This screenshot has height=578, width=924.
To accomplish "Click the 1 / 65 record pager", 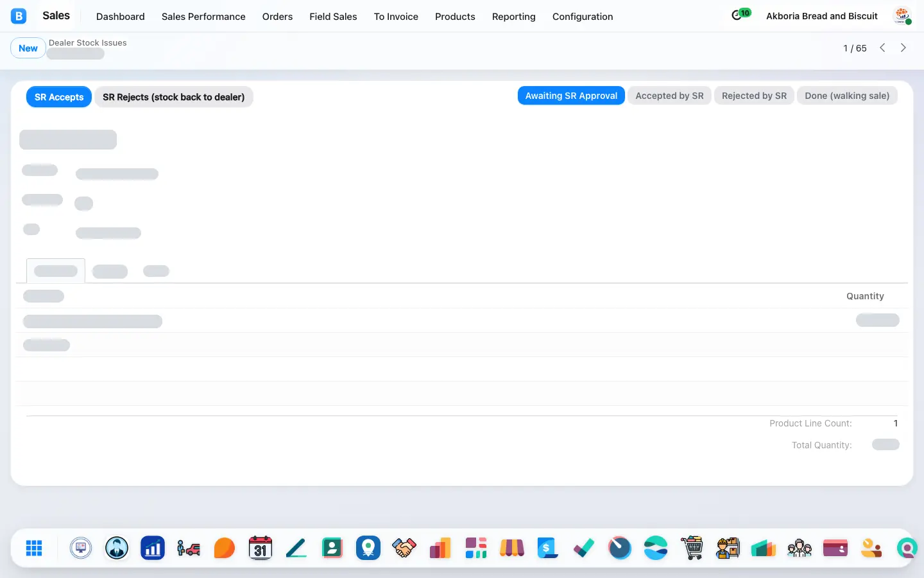I will (855, 48).
